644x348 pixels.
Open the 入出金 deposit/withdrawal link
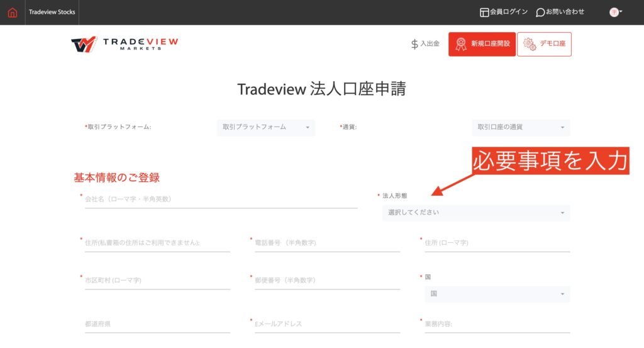pos(425,43)
